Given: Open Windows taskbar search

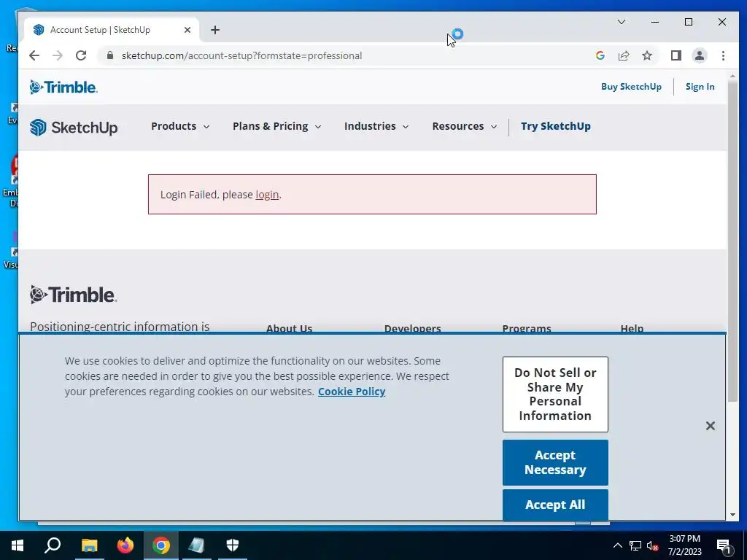Looking at the screenshot, I should click(53, 545).
